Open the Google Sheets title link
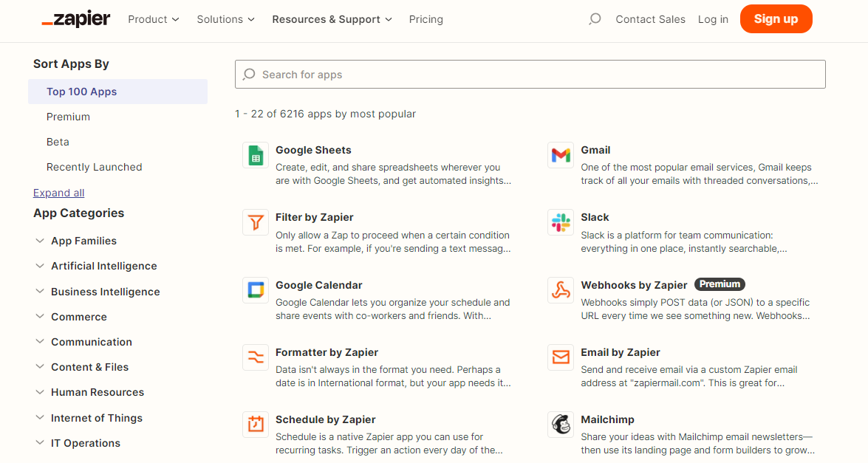The image size is (868, 463). coord(313,150)
